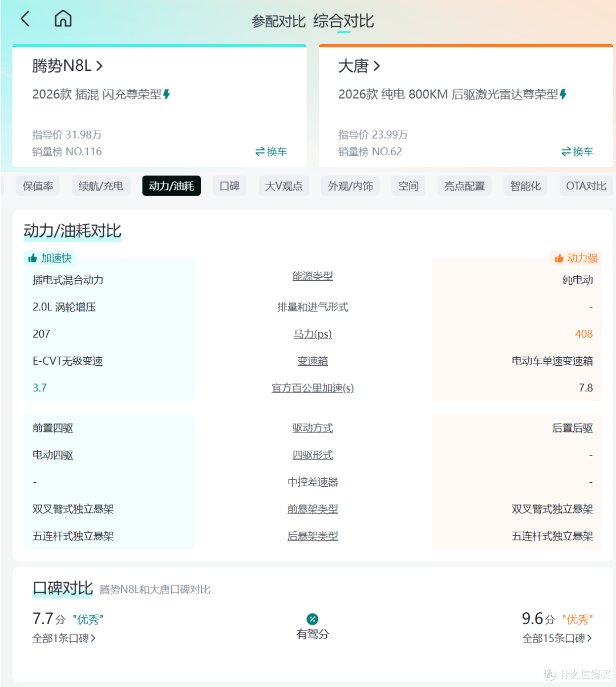Open the 外观/内饰 section tab
The width and height of the screenshot is (616, 687).
pyautogui.click(x=350, y=186)
